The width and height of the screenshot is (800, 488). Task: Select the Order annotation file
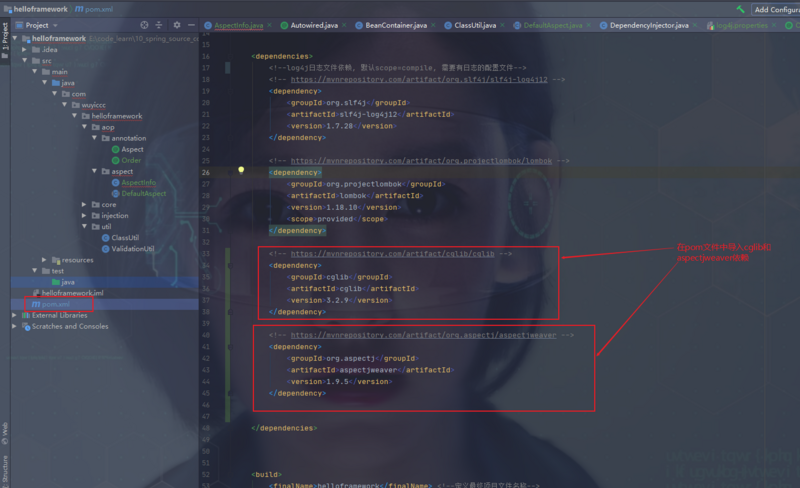point(127,160)
